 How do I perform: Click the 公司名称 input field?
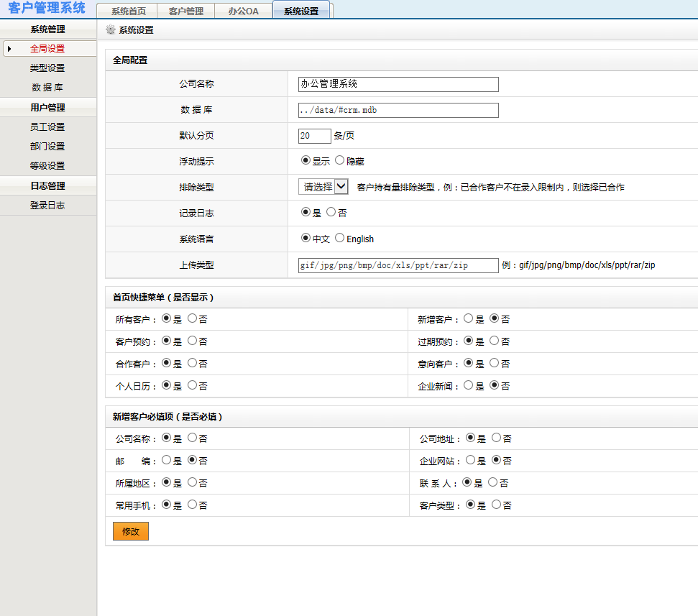click(x=398, y=84)
